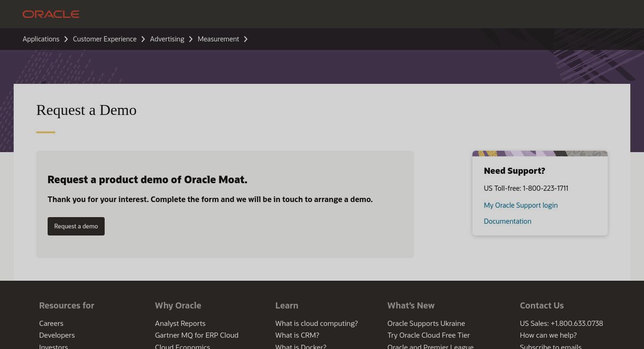Screen dimensions: 644x349
Task: Open the Applications breadcrumb
Action: click(x=41, y=39)
